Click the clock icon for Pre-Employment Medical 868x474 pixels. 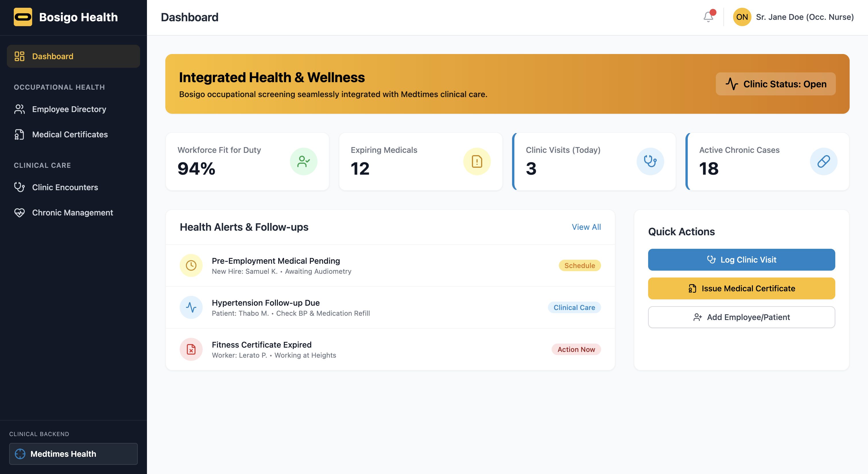pyautogui.click(x=191, y=265)
